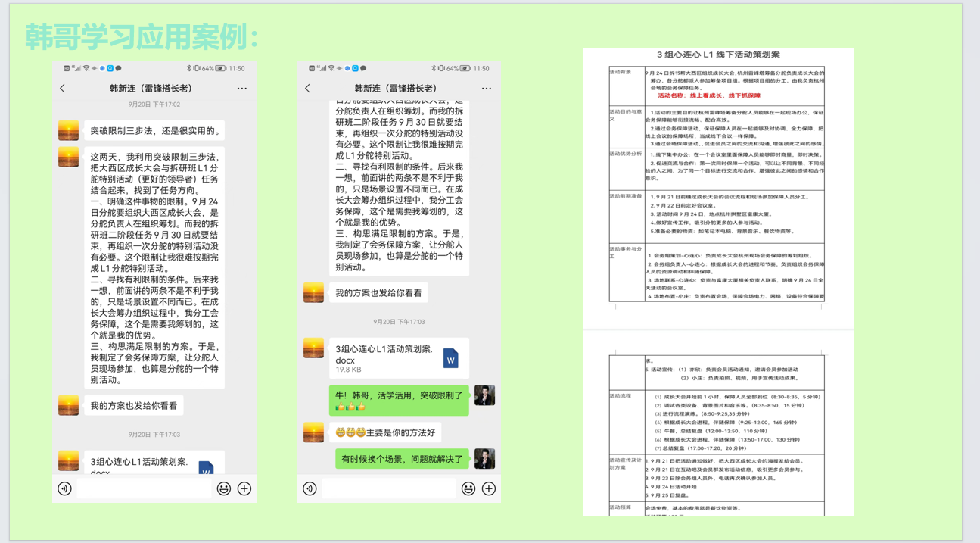Screen dimensions: 980x543
Task: Click the green "有时候换个场景，问题就解决了" message
Action: coord(402,459)
